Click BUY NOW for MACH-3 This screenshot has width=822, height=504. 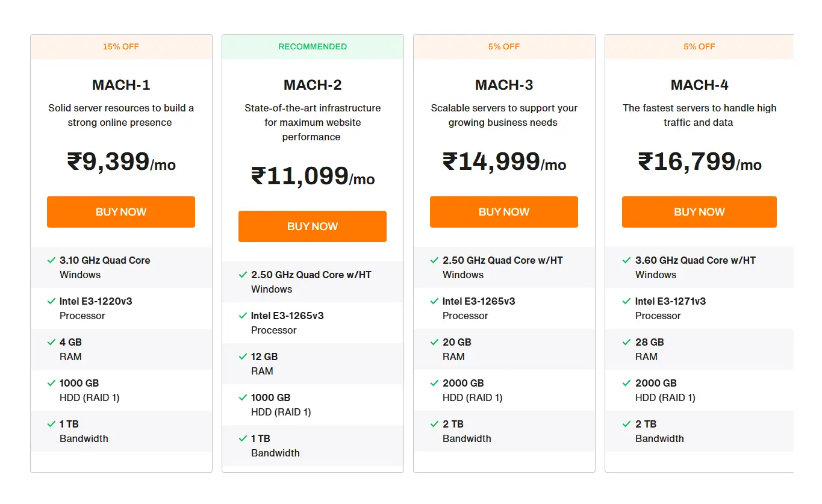point(503,212)
